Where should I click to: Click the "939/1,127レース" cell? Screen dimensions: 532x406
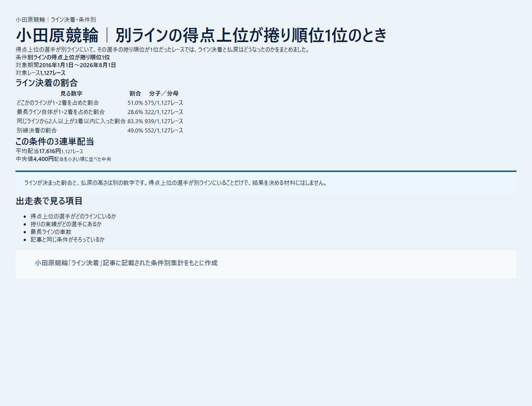pos(164,121)
